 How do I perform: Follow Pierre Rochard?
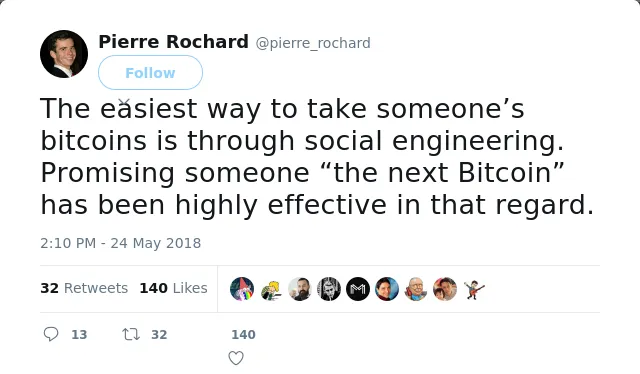click(150, 73)
